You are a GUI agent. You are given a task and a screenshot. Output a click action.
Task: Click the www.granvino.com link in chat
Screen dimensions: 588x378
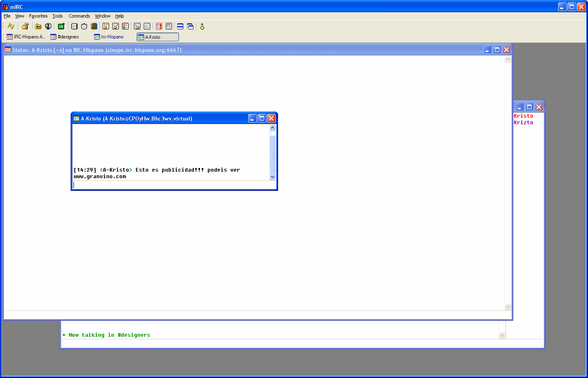tap(100, 177)
